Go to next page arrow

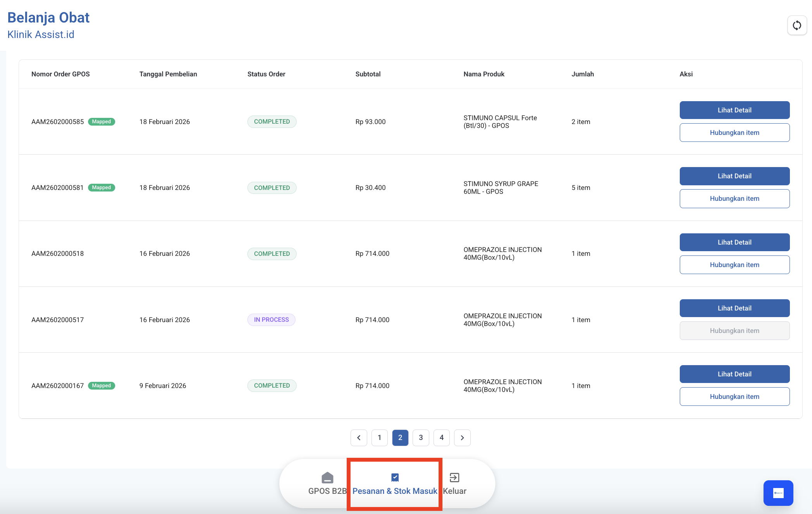(462, 438)
